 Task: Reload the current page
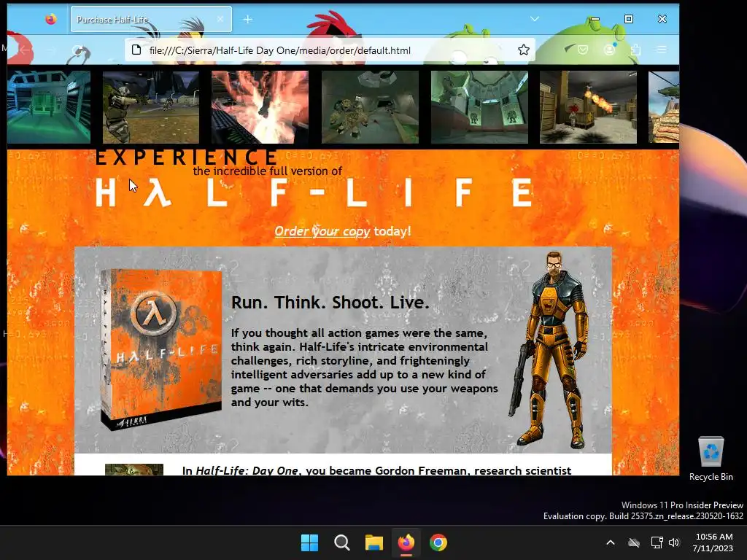(77, 50)
